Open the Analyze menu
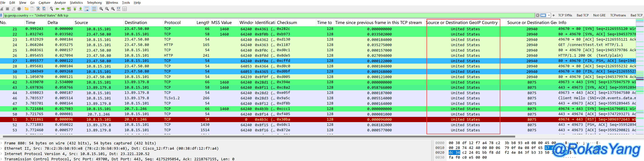 click(x=60, y=3)
